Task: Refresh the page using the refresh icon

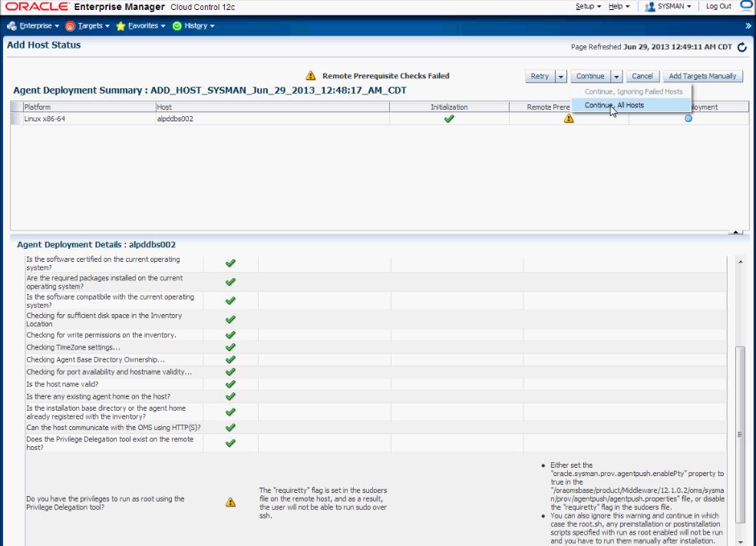Action: coord(742,47)
